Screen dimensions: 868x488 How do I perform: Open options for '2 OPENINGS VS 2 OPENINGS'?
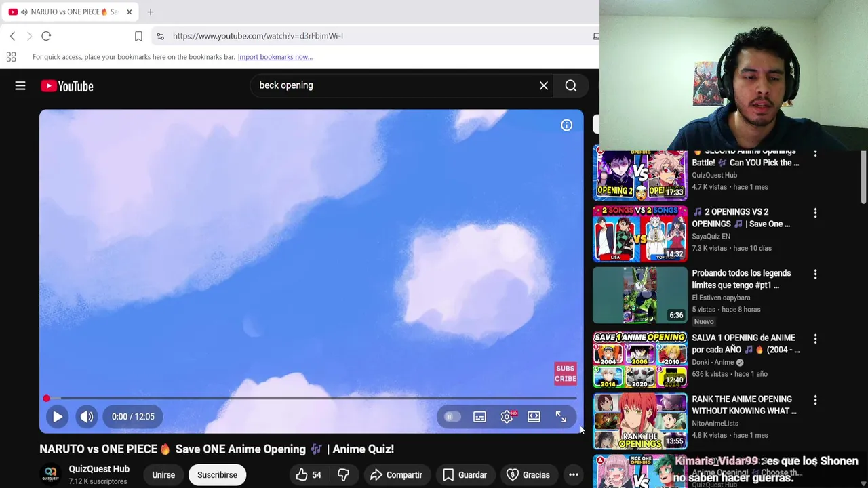(815, 213)
